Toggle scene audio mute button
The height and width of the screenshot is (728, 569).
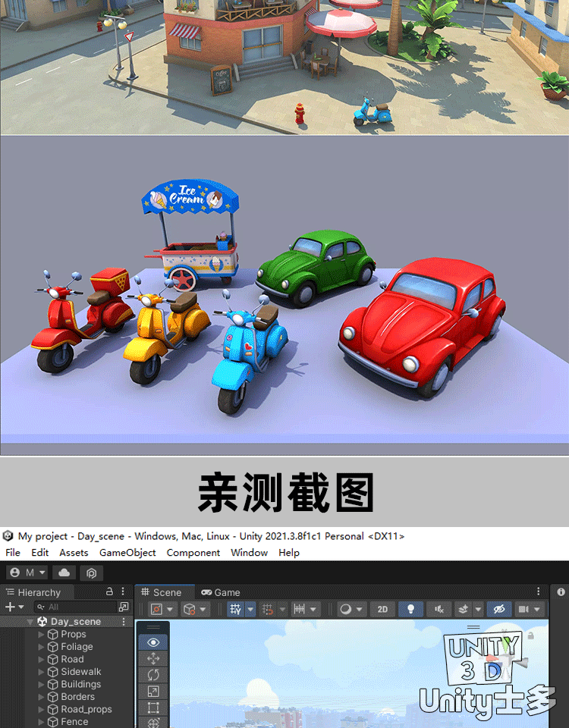pos(439,609)
